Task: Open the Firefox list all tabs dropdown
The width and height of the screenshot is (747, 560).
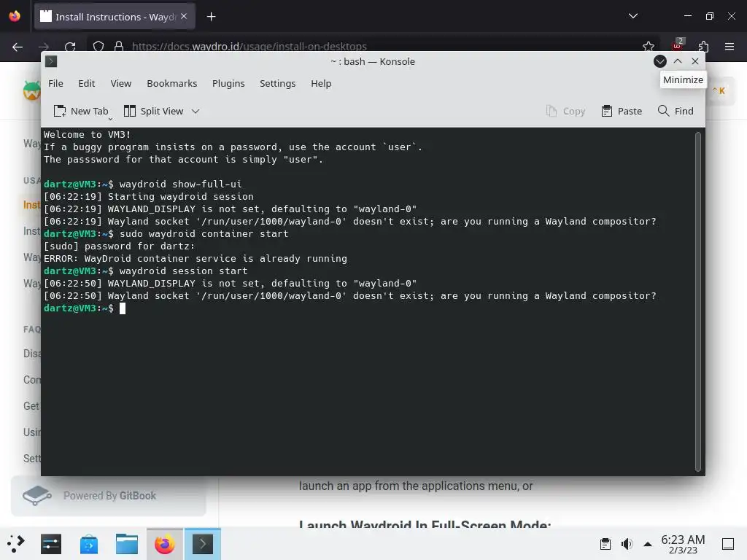Action: [633, 16]
